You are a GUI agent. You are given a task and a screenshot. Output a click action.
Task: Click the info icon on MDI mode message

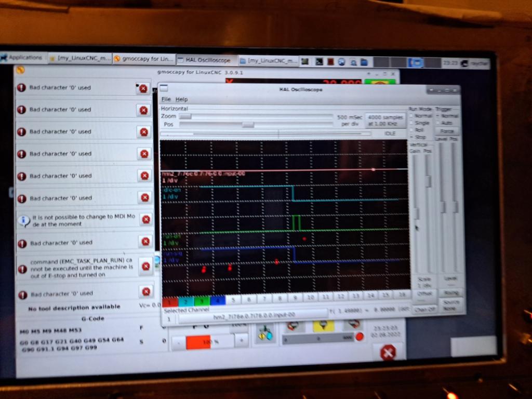click(x=24, y=220)
